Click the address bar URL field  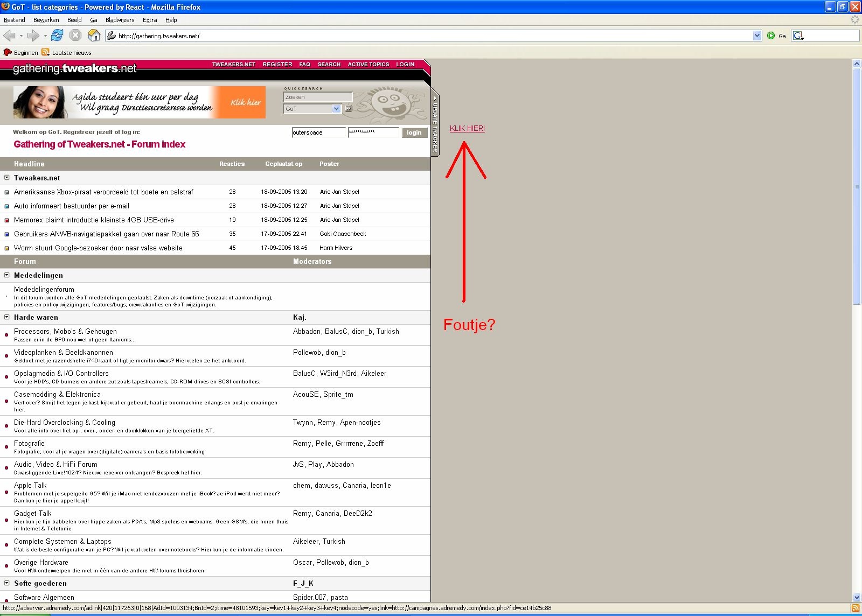coord(434,36)
